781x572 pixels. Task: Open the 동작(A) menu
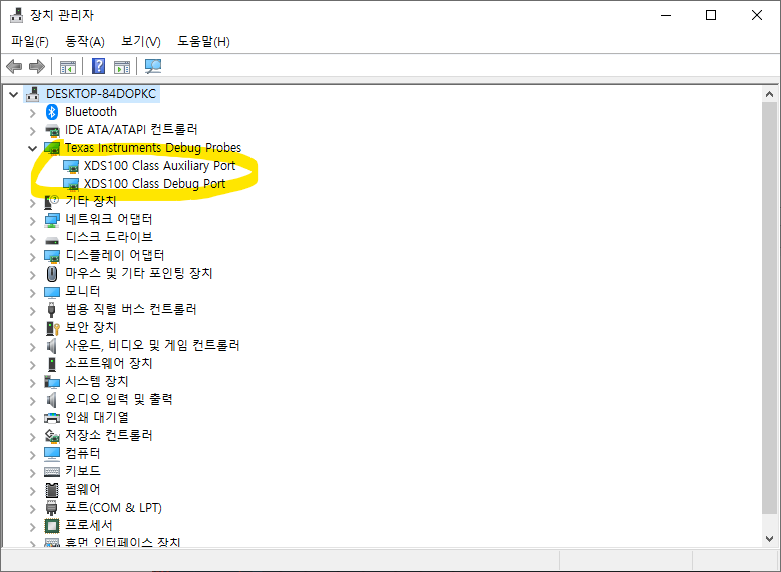pyautogui.click(x=85, y=41)
